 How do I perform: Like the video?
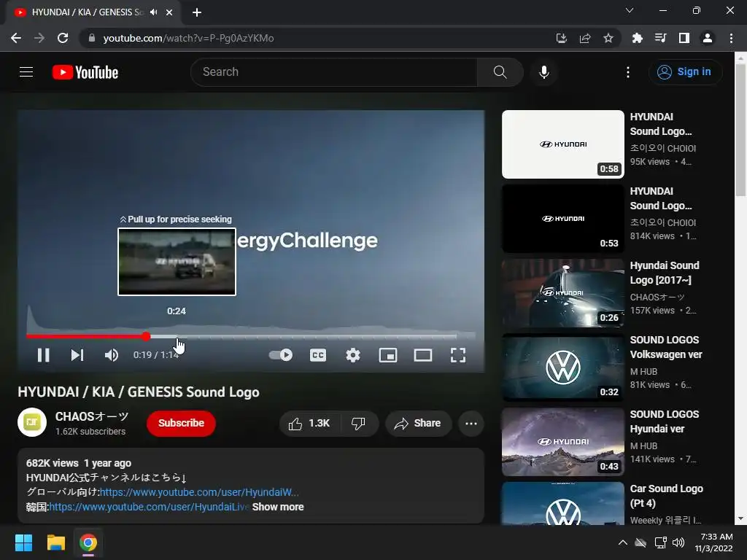(309, 424)
